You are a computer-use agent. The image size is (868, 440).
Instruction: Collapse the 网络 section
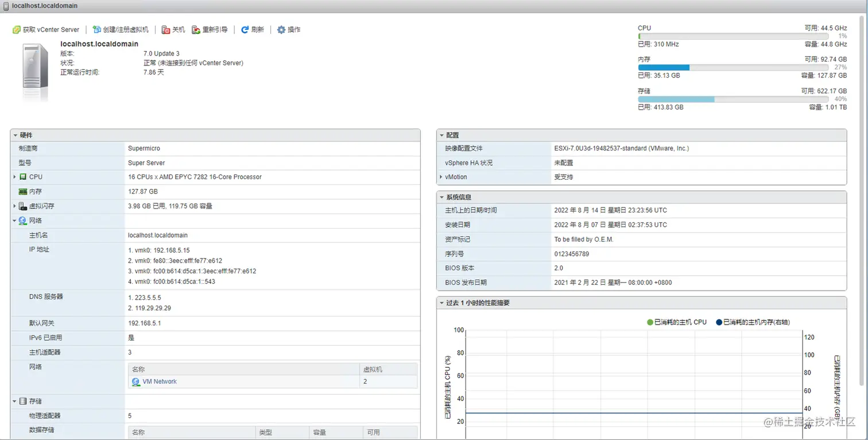click(14, 221)
